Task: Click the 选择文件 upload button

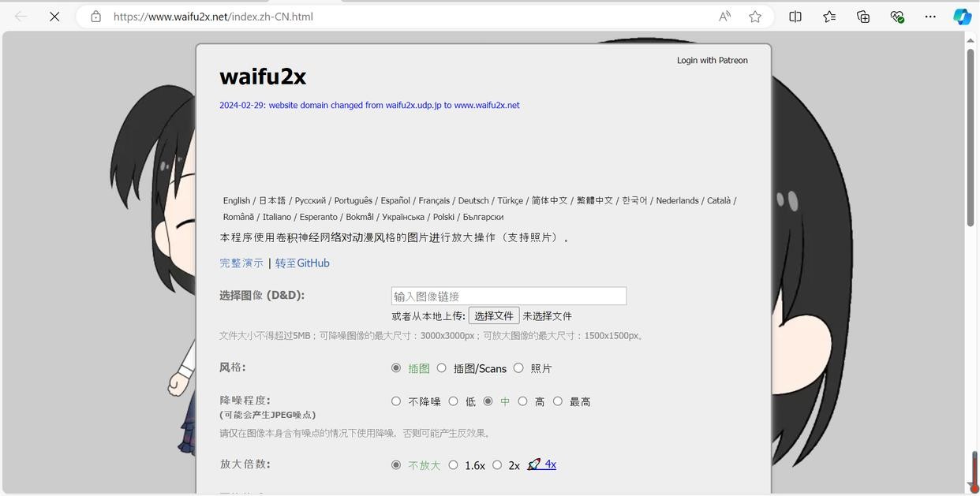Action: click(x=493, y=315)
